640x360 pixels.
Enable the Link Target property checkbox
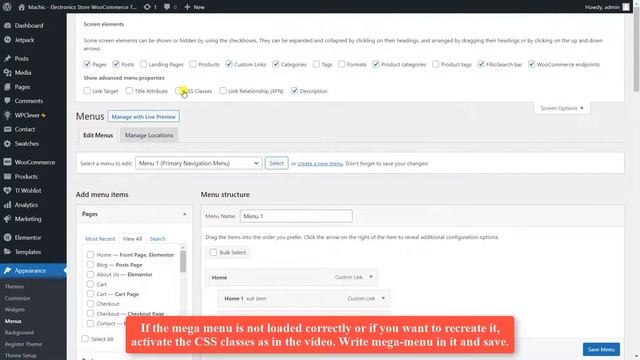[87, 91]
